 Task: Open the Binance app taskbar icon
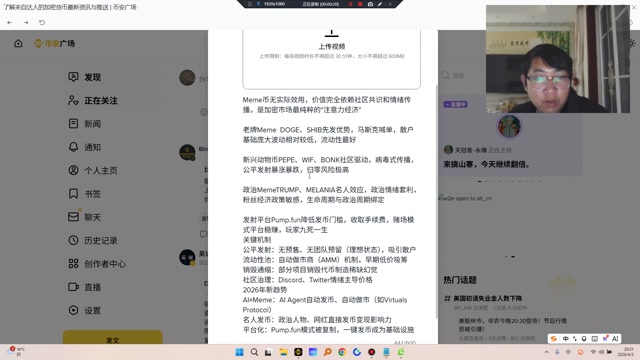pos(298,352)
